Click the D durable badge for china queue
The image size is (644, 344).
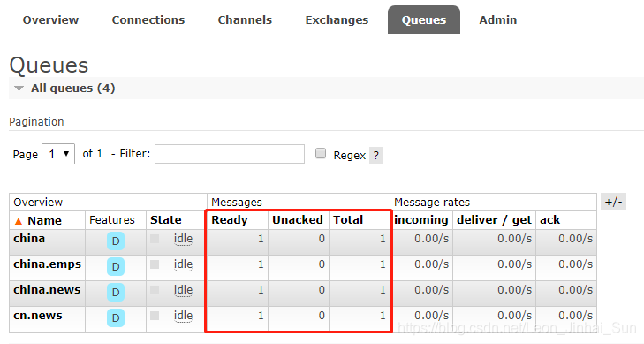pyautogui.click(x=116, y=241)
